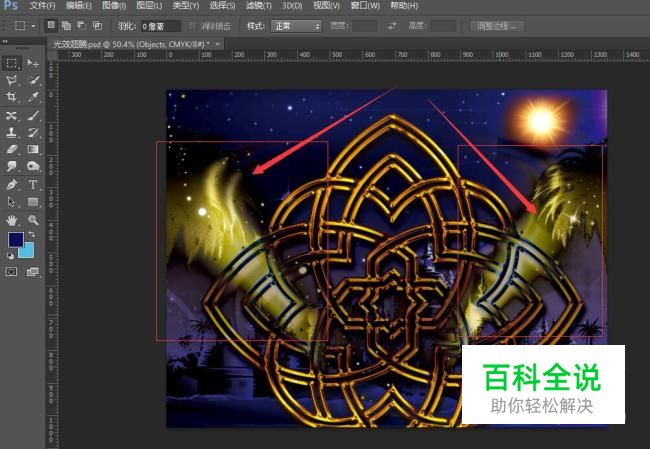Open the 类型(Y) menu
This screenshot has width=650, height=449.
(186, 6)
